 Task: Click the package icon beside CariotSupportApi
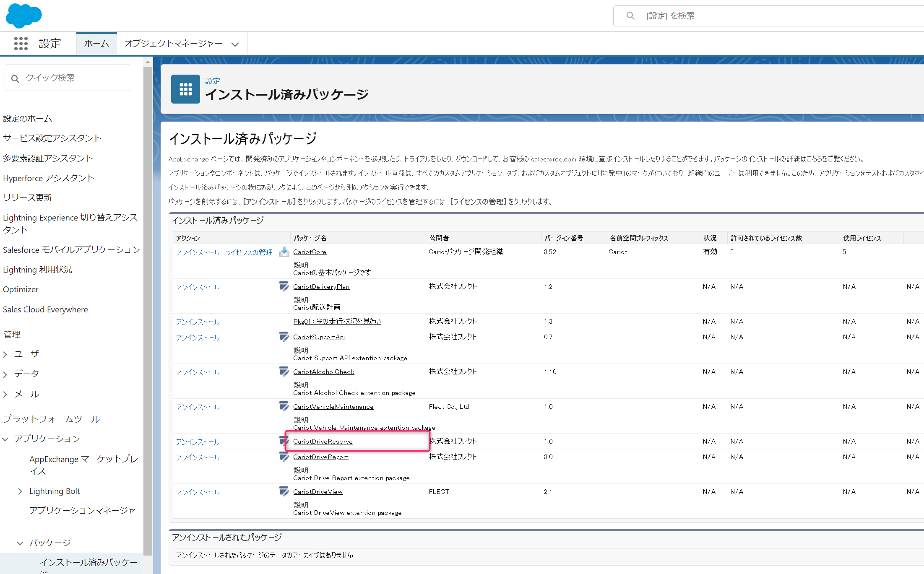point(284,337)
